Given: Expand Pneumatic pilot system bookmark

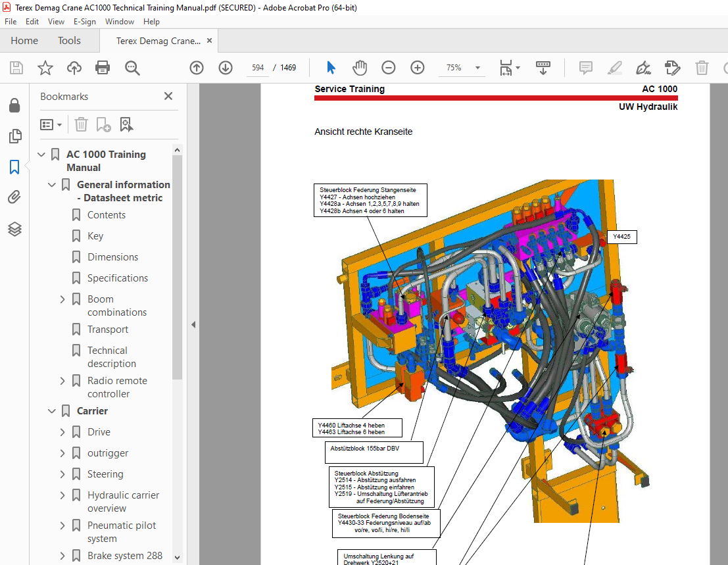Looking at the screenshot, I should (62, 526).
